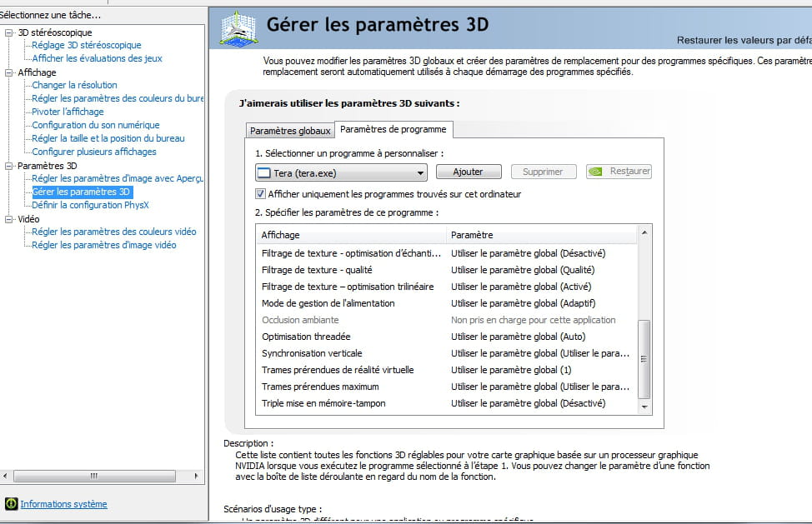Select the Paramètres de programme tab
This screenshot has width=812, height=524.
click(x=393, y=129)
